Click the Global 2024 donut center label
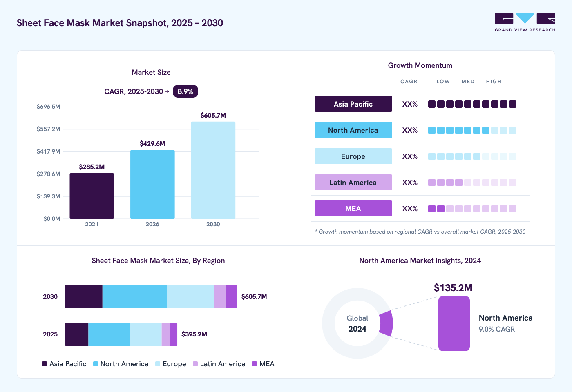Screen dimensions: 572x392 357,323
